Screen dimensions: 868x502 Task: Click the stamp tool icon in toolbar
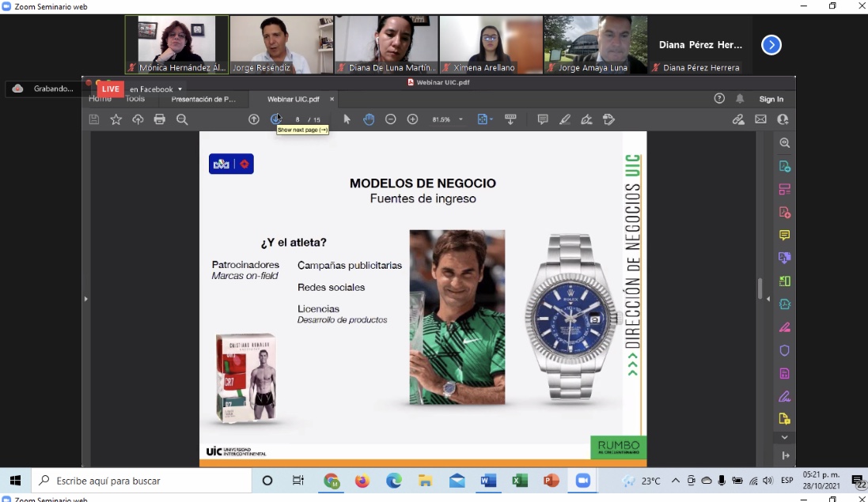[x=608, y=119]
